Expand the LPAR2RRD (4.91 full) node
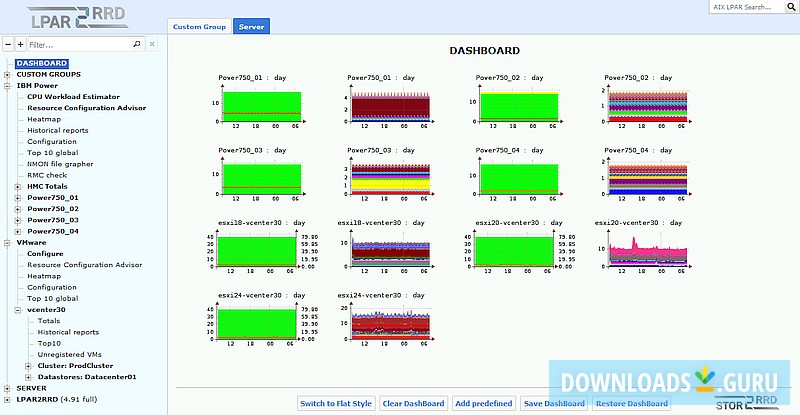The width and height of the screenshot is (800, 415). [x=7, y=400]
